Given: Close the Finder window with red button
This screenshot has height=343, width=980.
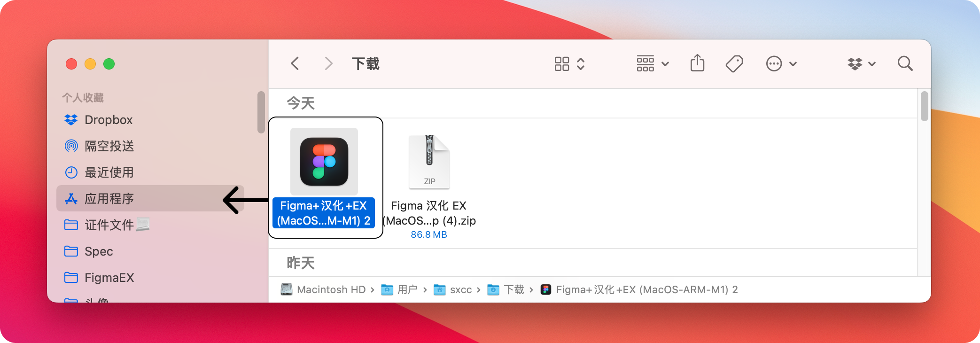Looking at the screenshot, I should pyautogui.click(x=71, y=64).
